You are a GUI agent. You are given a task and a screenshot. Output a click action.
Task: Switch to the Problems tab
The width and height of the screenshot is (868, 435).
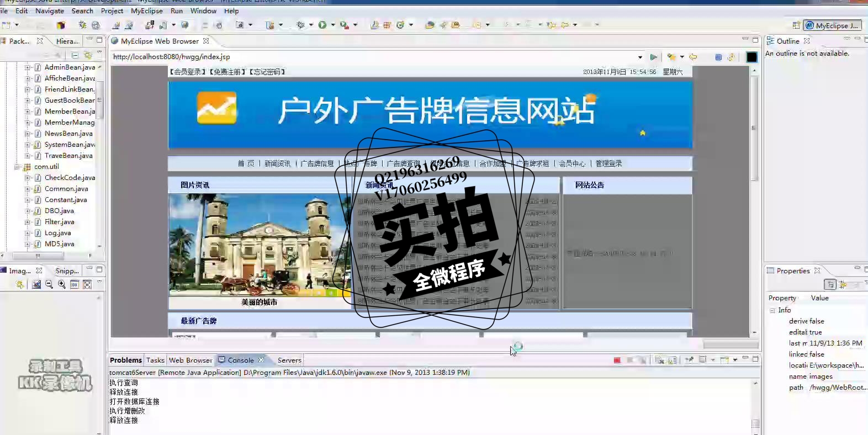(x=126, y=360)
